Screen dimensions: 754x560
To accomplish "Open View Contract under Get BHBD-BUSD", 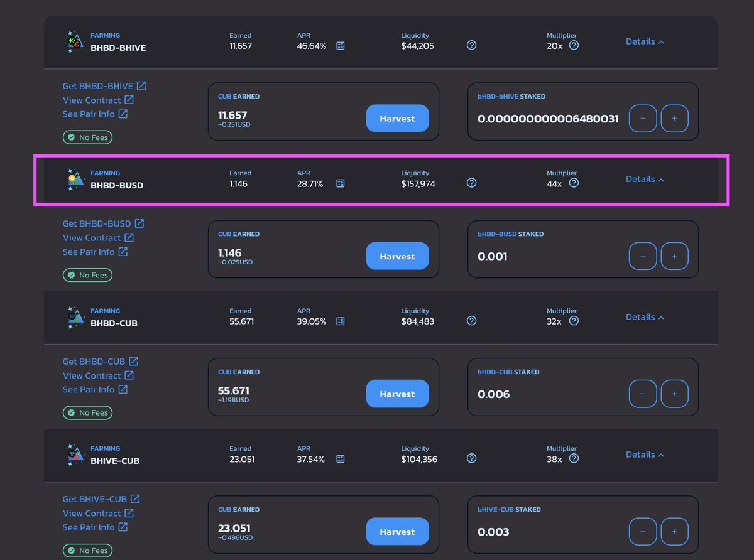I will click(x=98, y=238).
